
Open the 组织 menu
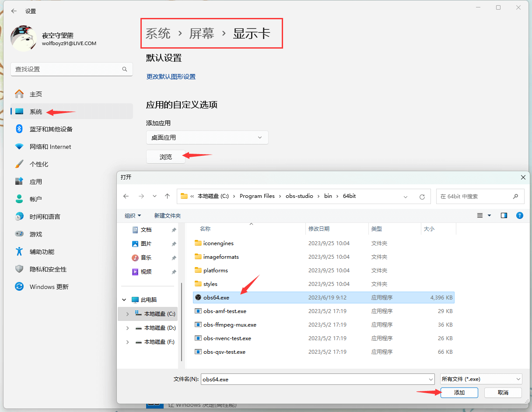coord(133,215)
